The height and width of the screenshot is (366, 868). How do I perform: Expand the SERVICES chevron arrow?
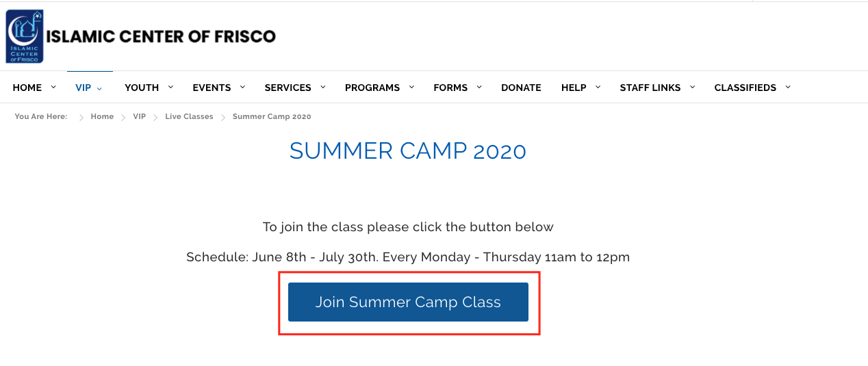tap(322, 87)
